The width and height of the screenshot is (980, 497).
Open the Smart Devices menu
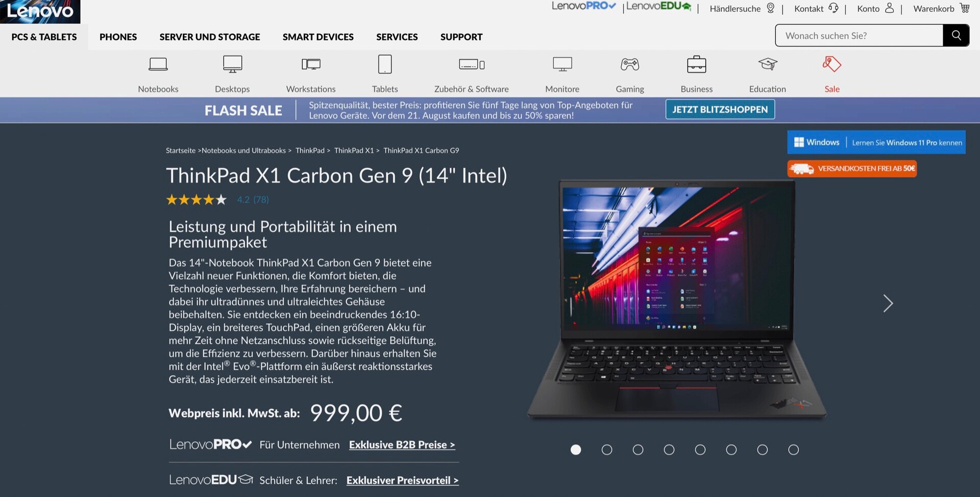318,37
